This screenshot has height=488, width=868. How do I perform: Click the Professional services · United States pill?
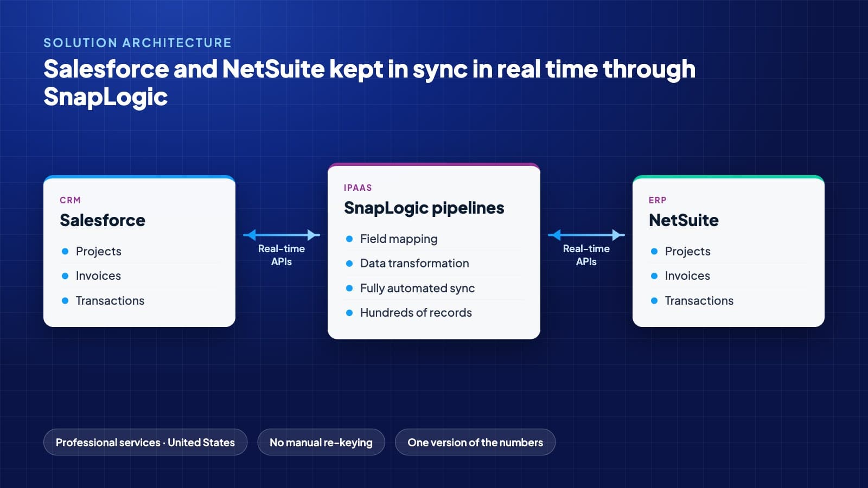click(145, 442)
